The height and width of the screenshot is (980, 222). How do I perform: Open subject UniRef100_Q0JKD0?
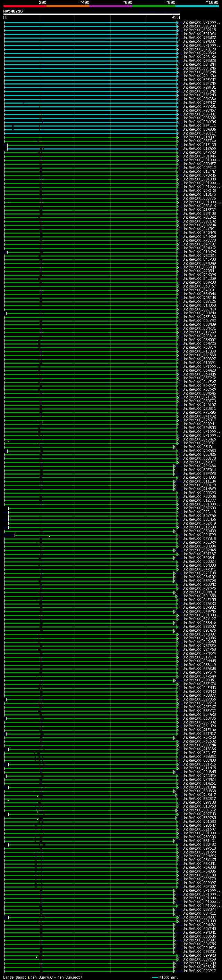199,76
